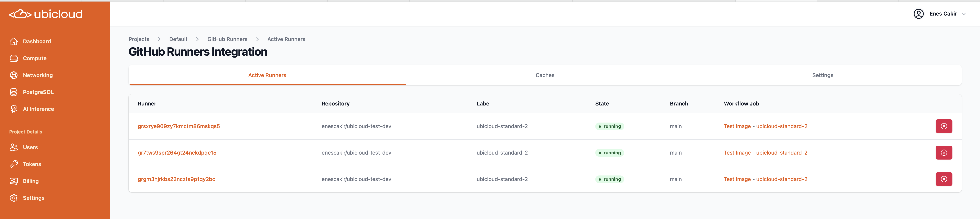The height and width of the screenshot is (219, 980).
Task: Click the Workflow Job column header
Action: click(x=742, y=104)
